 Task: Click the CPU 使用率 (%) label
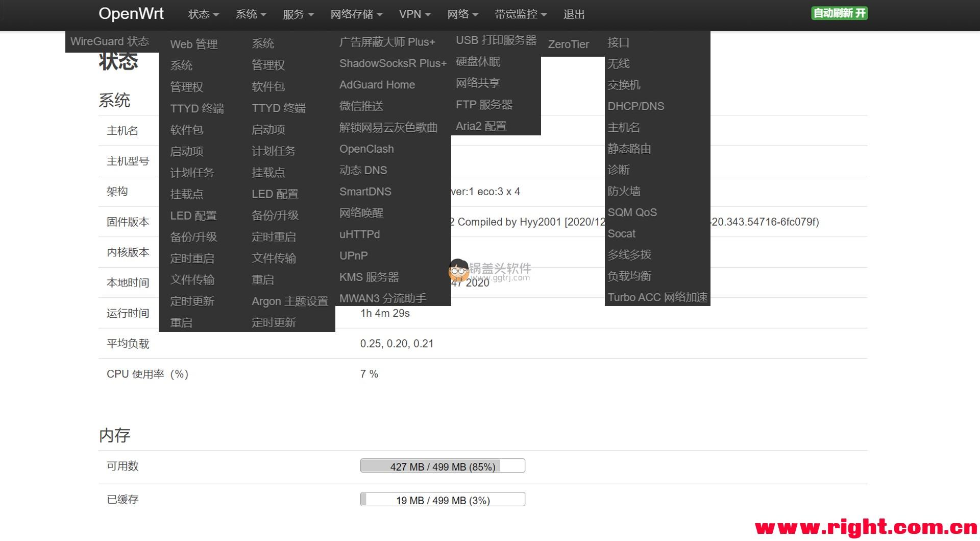[148, 374]
